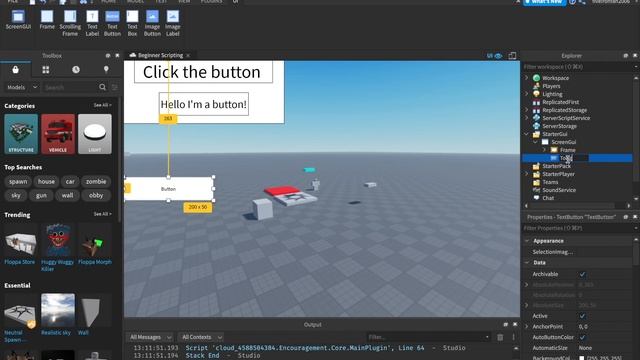Insert a Text Label element
This screenshot has width=640, height=360.
[92, 23]
